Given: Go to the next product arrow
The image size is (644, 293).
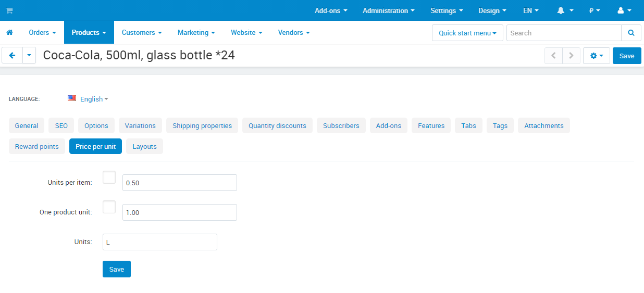Looking at the screenshot, I should coord(572,56).
